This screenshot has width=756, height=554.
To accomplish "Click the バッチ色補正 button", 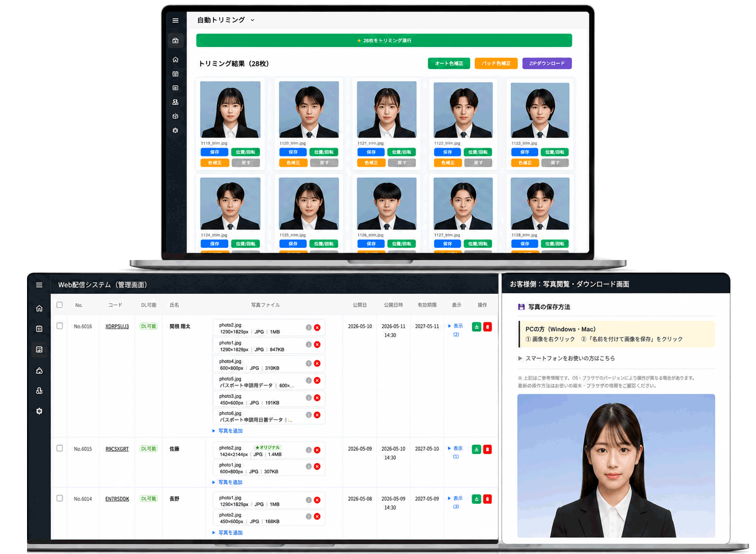I will coord(496,63).
